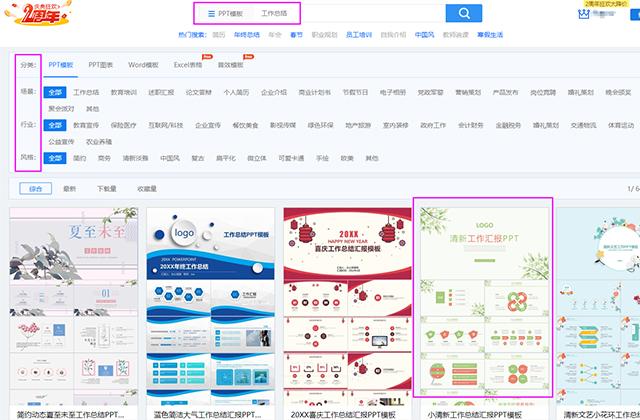Open the PPT模板 dropdown in search bar
The width and height of the screenshot is (640, 420).
coord(225,13)
